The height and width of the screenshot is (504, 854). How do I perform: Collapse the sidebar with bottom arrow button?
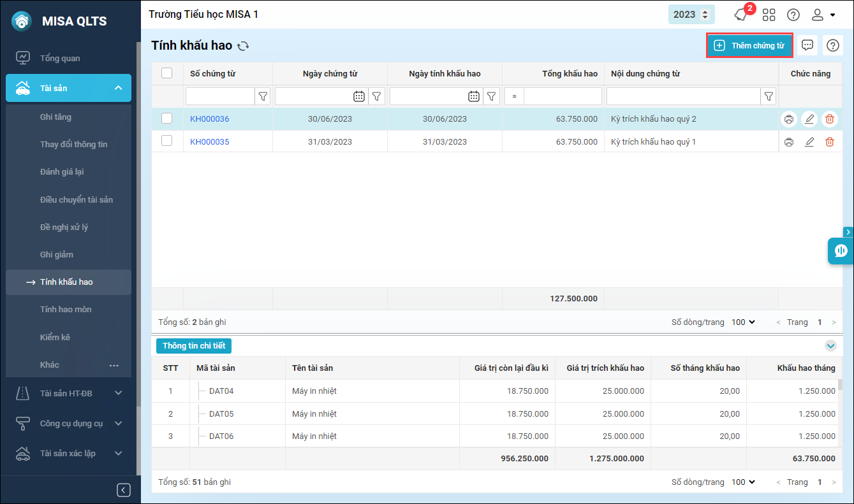point(124,490)
